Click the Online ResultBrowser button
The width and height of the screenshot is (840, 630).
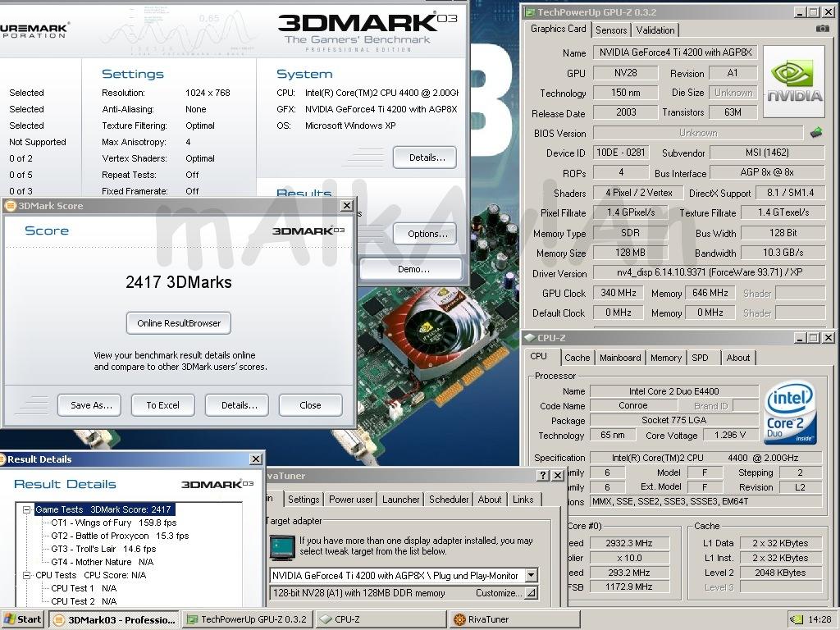[x=178, y=323]
